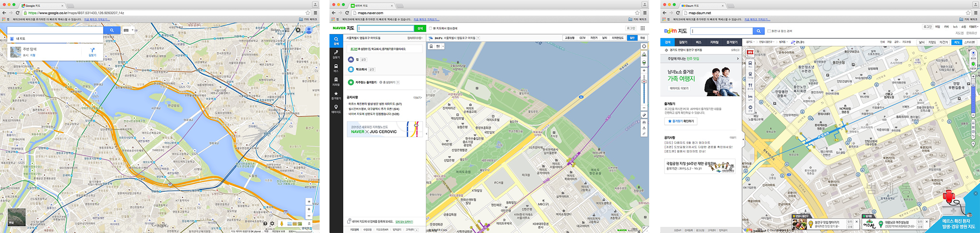Image resolution: width=980 pixels, height=233 pixels.
Task: Switch to satellite 위성 thumbnail in Google Maps
Action: click(x=18, y=217)
